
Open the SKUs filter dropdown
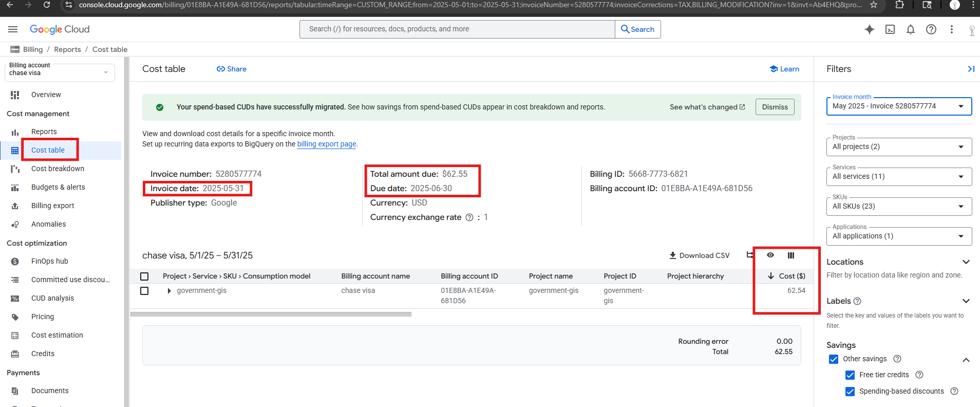[x=899, y=207]
